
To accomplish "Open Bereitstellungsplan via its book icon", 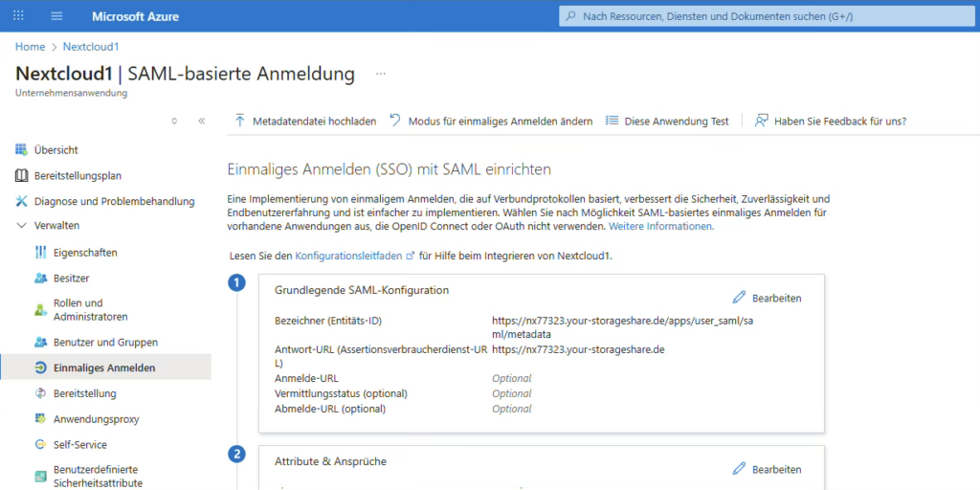I will click(x=22, y=176).
